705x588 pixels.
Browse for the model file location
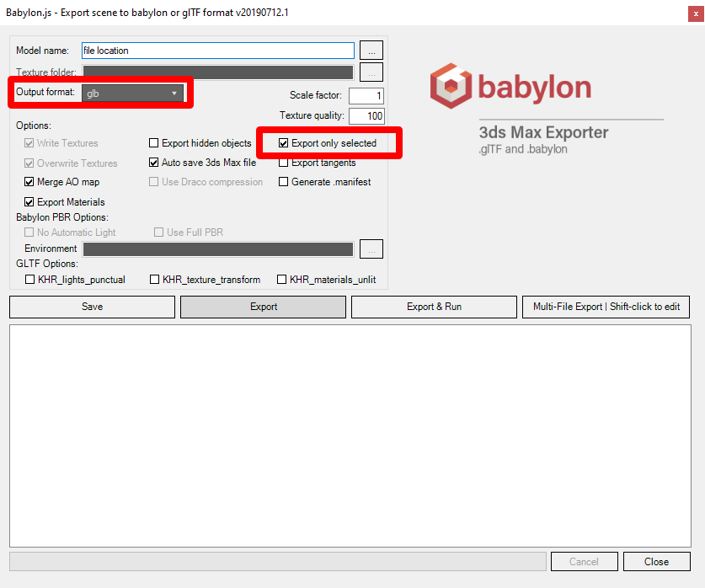coord(371,51)
